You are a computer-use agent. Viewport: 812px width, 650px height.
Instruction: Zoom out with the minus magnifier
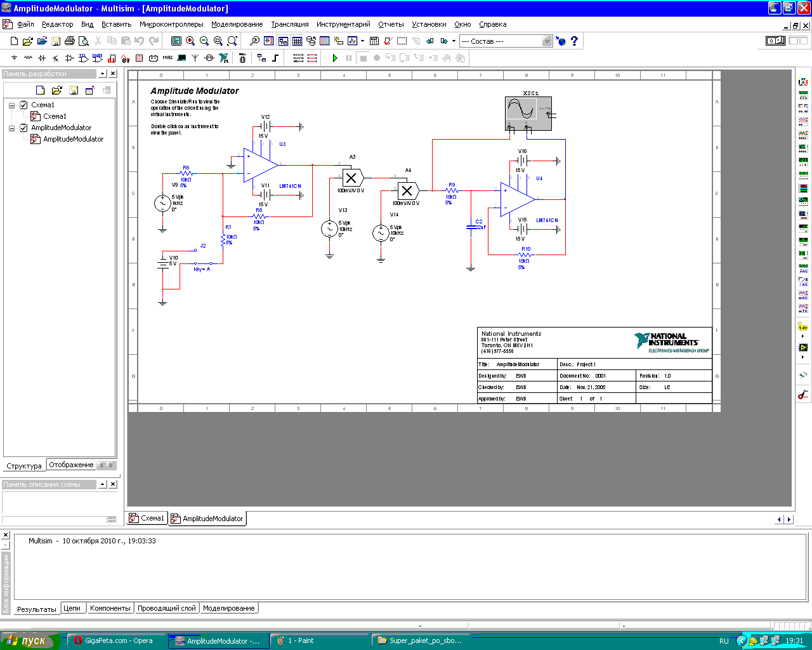point(204,41)
